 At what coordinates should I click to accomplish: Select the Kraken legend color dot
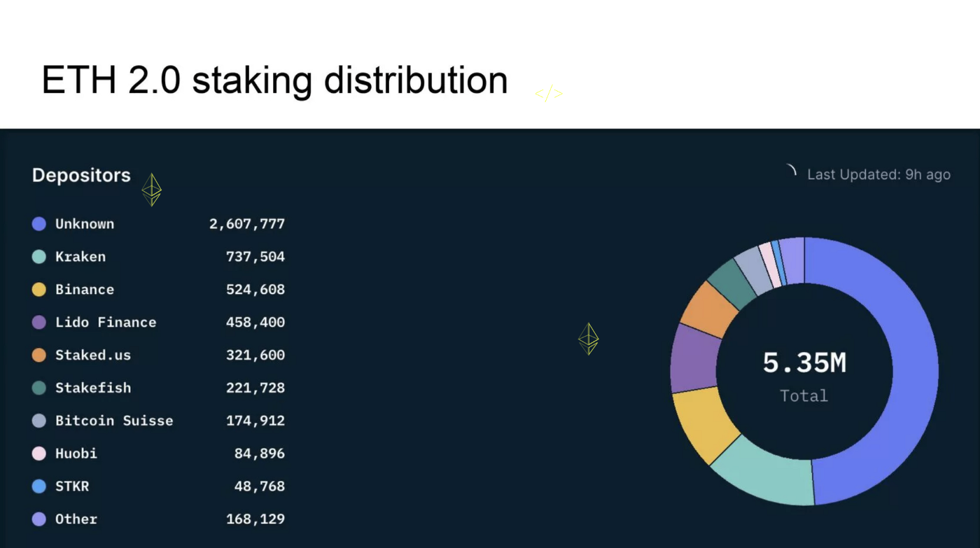(x=39, y=257)
